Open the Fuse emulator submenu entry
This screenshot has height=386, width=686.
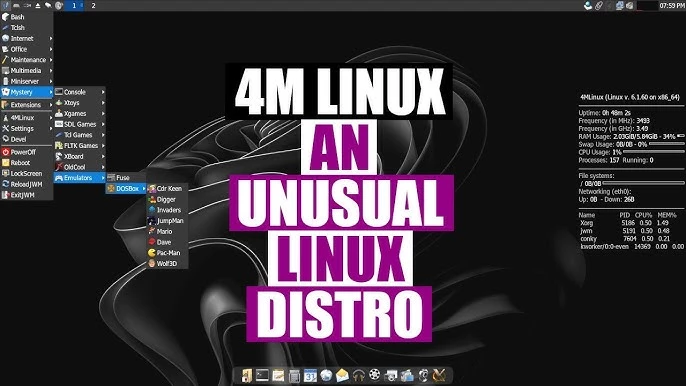click(x=126, y=178)
